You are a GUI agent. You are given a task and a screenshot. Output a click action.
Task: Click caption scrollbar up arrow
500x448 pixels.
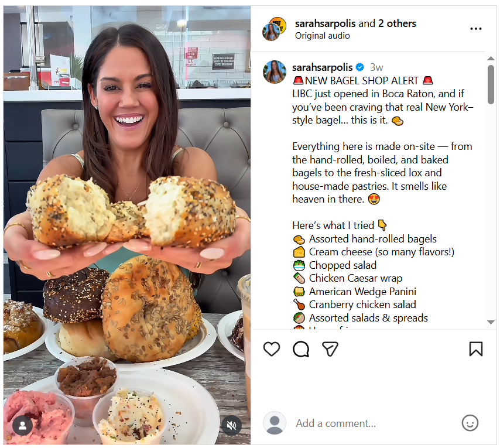coord(491,59)
